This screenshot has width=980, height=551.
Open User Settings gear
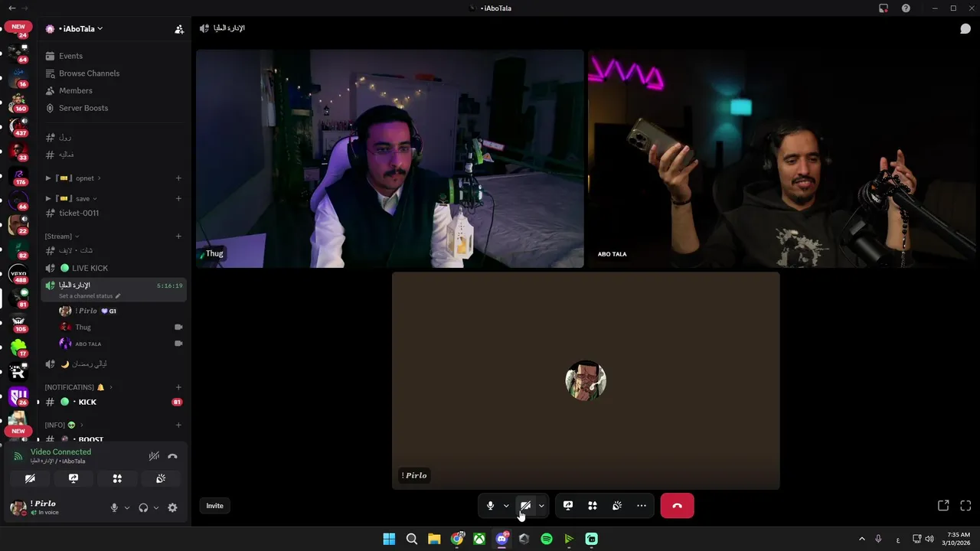pyautogui.click(x=172, y=507)
